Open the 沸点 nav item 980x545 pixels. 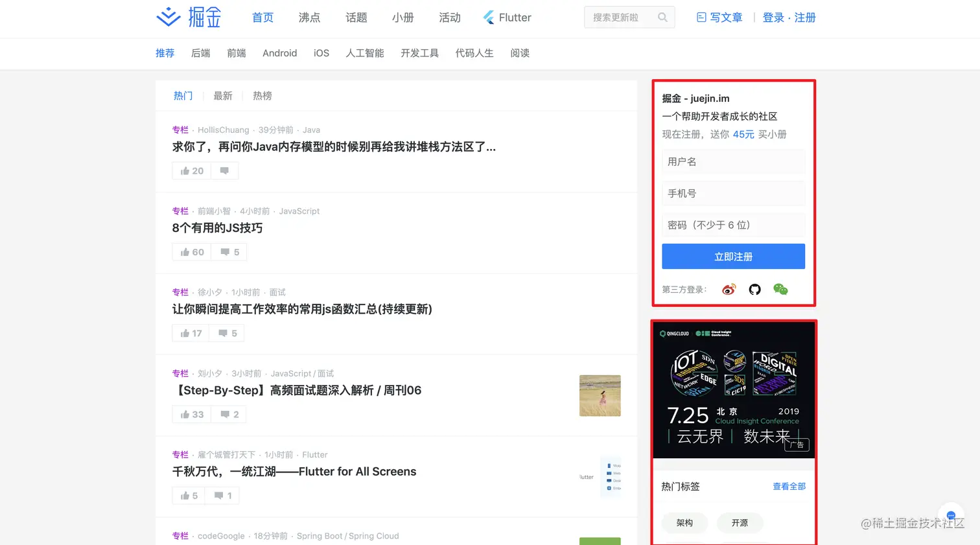(x=309, y=17)
